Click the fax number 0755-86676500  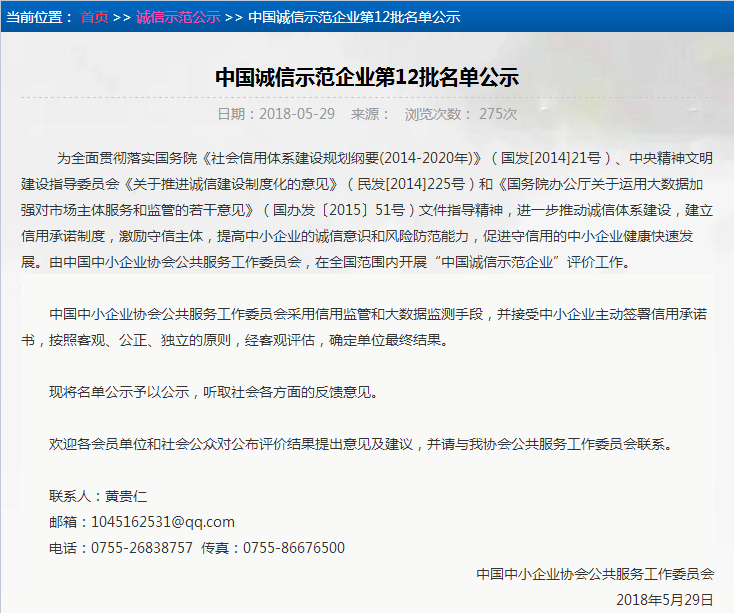click(x=294, y=547)
